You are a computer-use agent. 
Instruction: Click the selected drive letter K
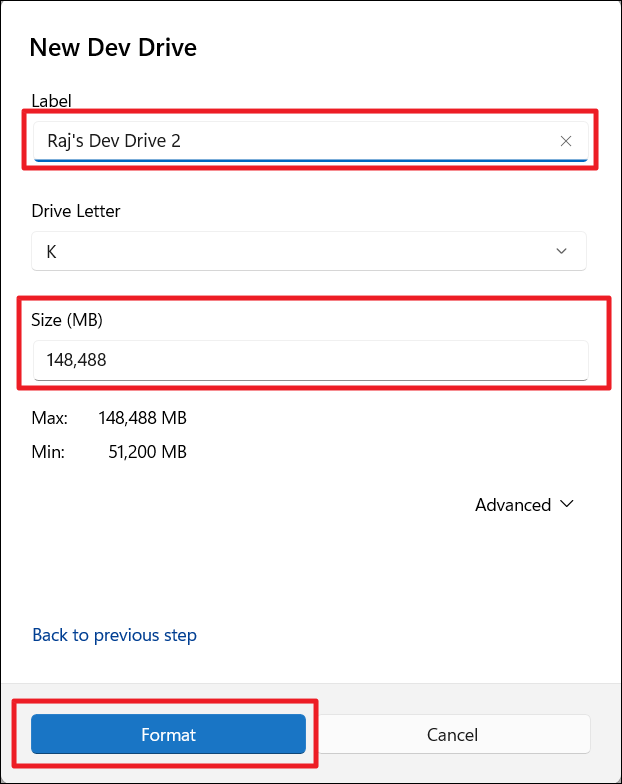pyautogui.click(x=52, y=251)
